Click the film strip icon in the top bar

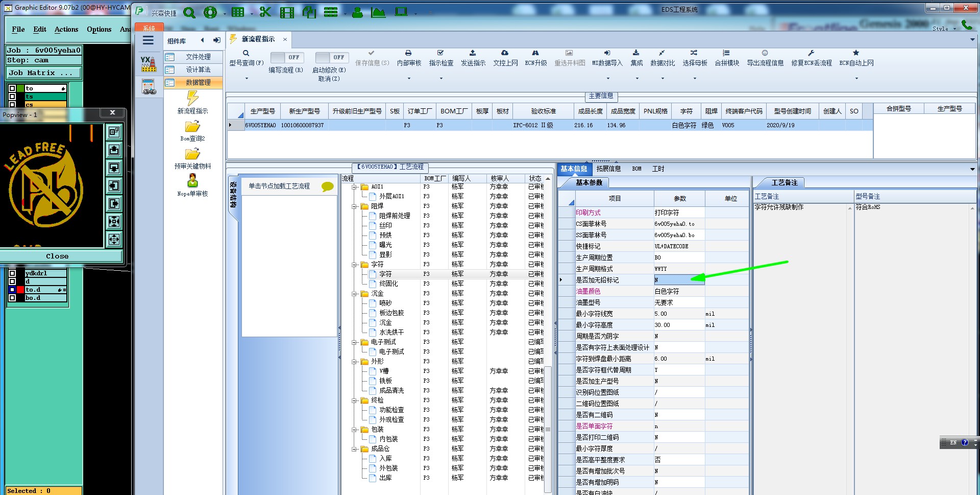(x=287, y=12)
